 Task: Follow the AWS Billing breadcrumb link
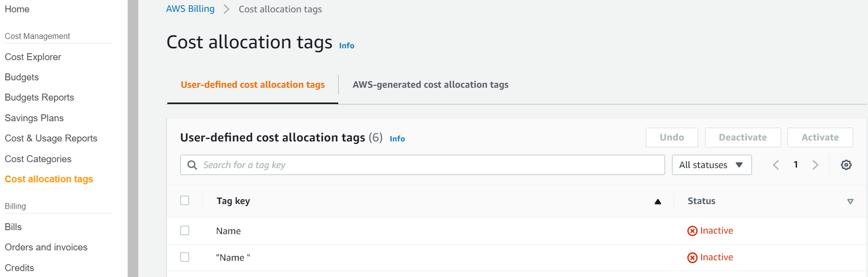point(190,9)
